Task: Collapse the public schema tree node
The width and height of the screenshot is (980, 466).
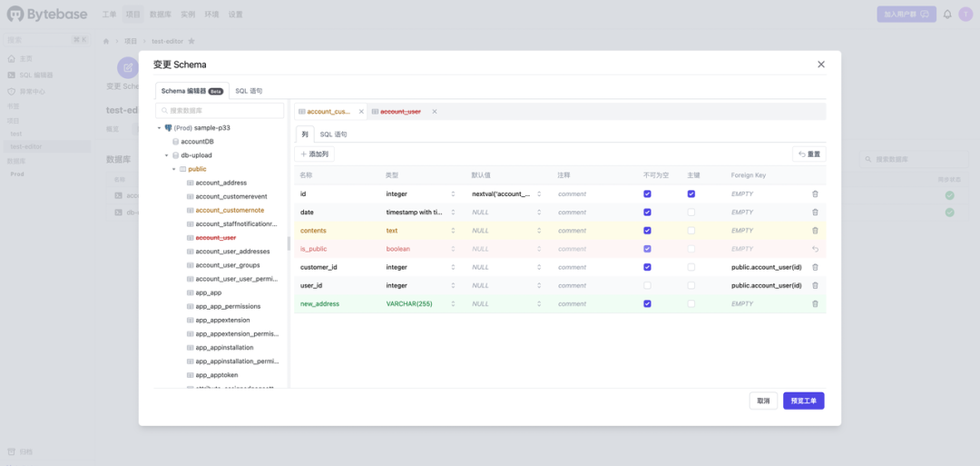Action: [173, 169]
